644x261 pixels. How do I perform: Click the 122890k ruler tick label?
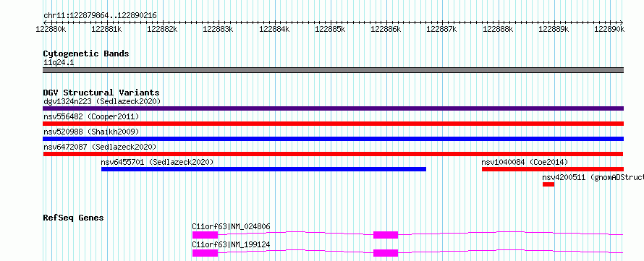pyautogui.click(x=609, y=29)
